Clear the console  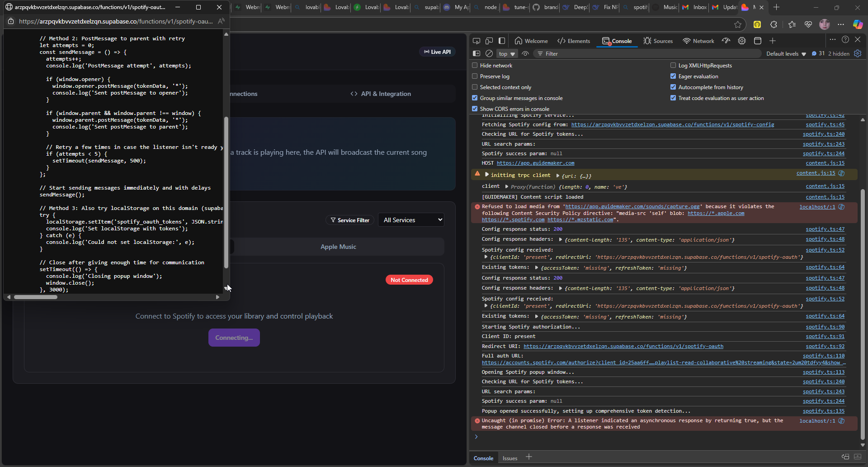489,53
